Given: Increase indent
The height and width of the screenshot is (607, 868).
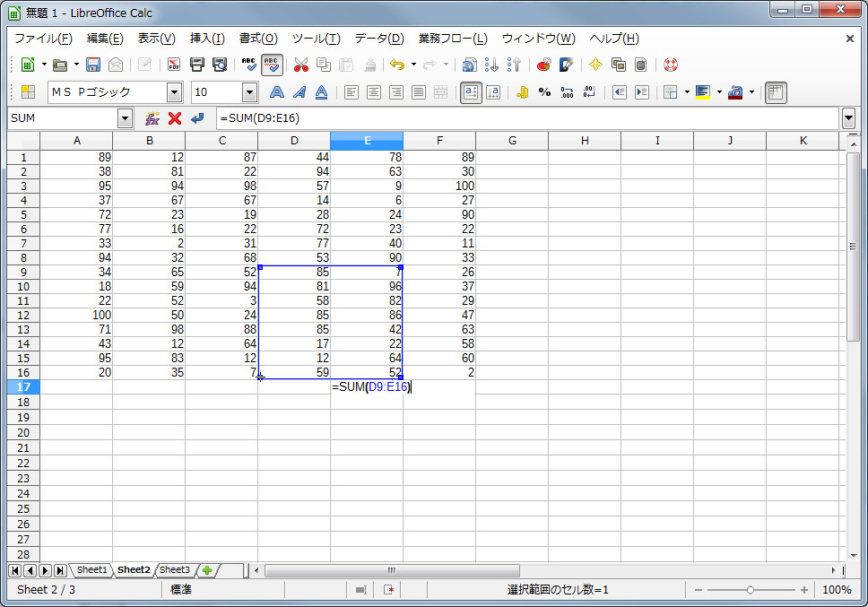Looking at the screenshot, I should tap(642, 92).
